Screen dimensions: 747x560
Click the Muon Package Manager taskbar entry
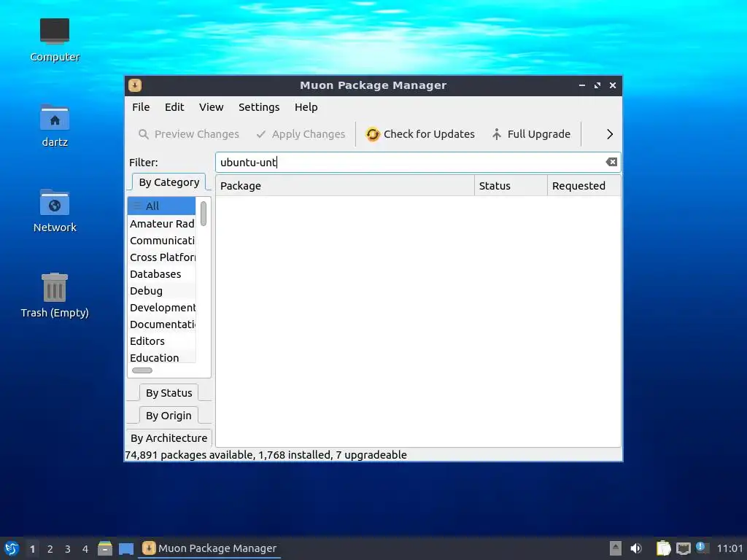(x=209, y=548)
